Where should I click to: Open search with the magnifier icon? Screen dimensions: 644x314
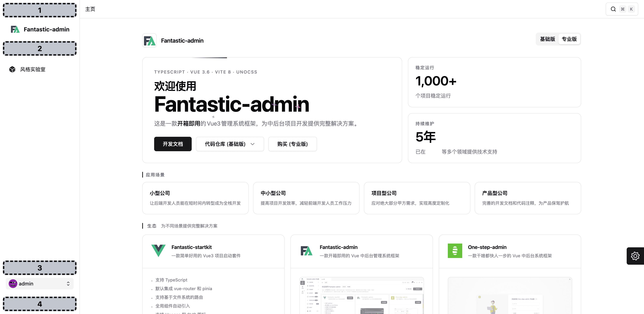pyautogui.click(x=613, y=9)
